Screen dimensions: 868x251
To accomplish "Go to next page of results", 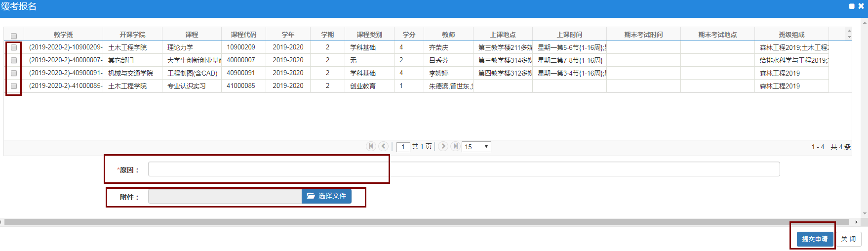I will click(443, 146).
